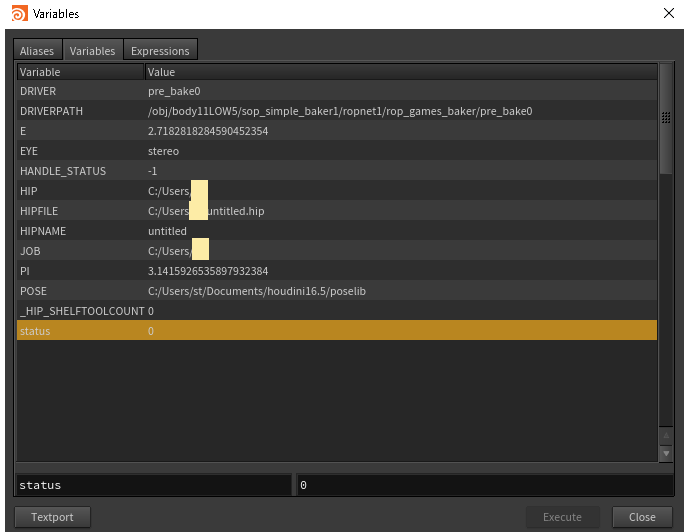
Task: Click the scroll down arrow
Action: pos(666,454)
